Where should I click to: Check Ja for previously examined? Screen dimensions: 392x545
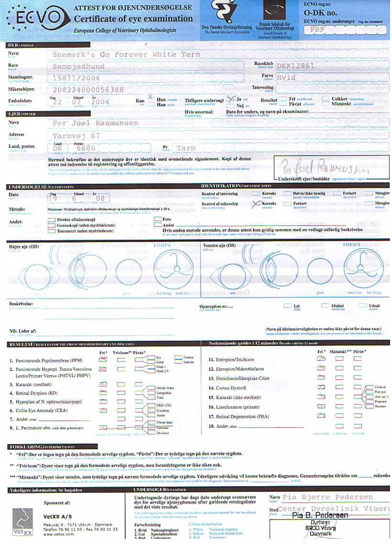pyautogui.click(x=231, y=100)
